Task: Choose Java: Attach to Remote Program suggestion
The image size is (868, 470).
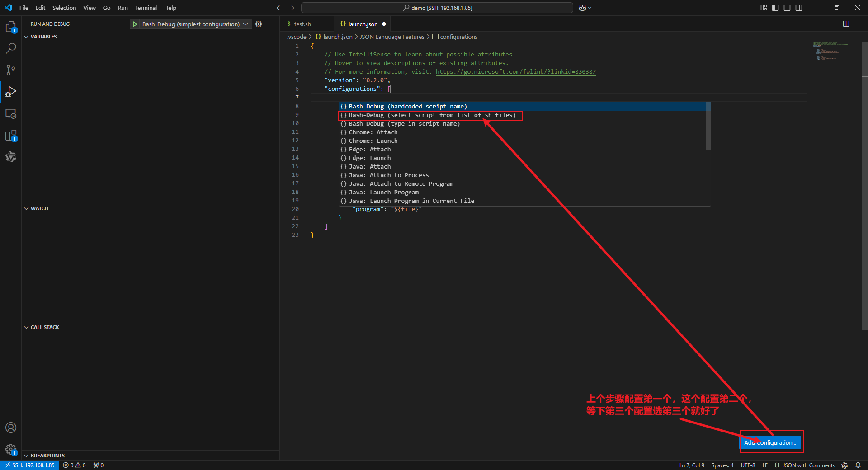Action: pos(523,184)
